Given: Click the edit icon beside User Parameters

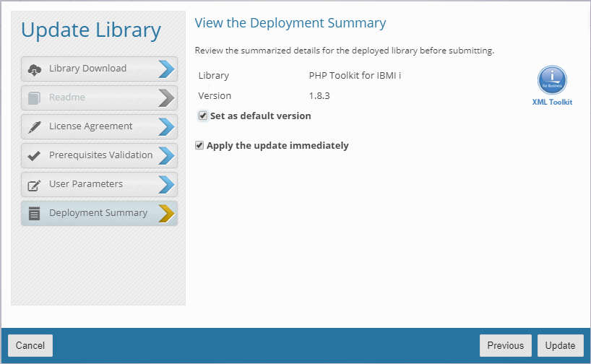Looking at the screenshot, I should [34, 185].
